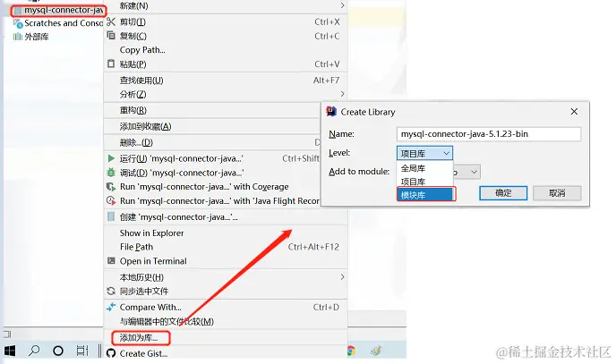Click the green debug bug icon
Screen dimensions: 616x364
(x=111, y=173)
